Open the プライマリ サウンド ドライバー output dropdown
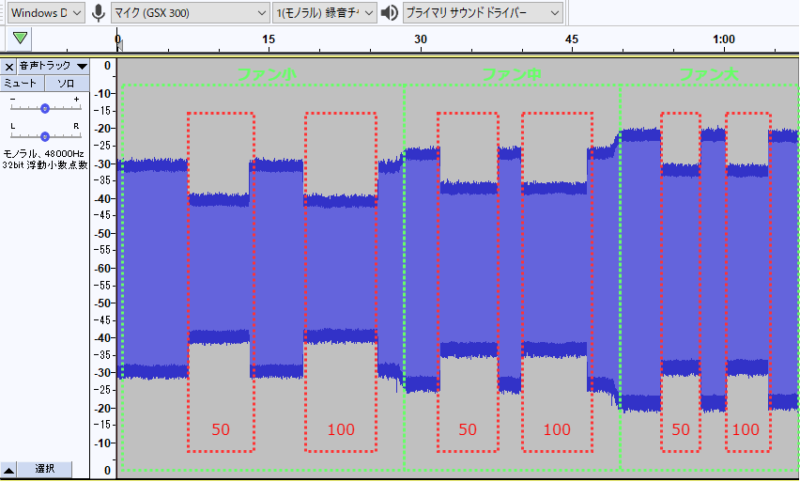 (x=483, y=13)
